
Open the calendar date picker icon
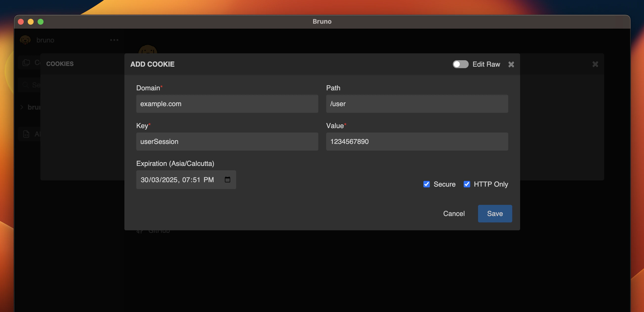(227, 179)
